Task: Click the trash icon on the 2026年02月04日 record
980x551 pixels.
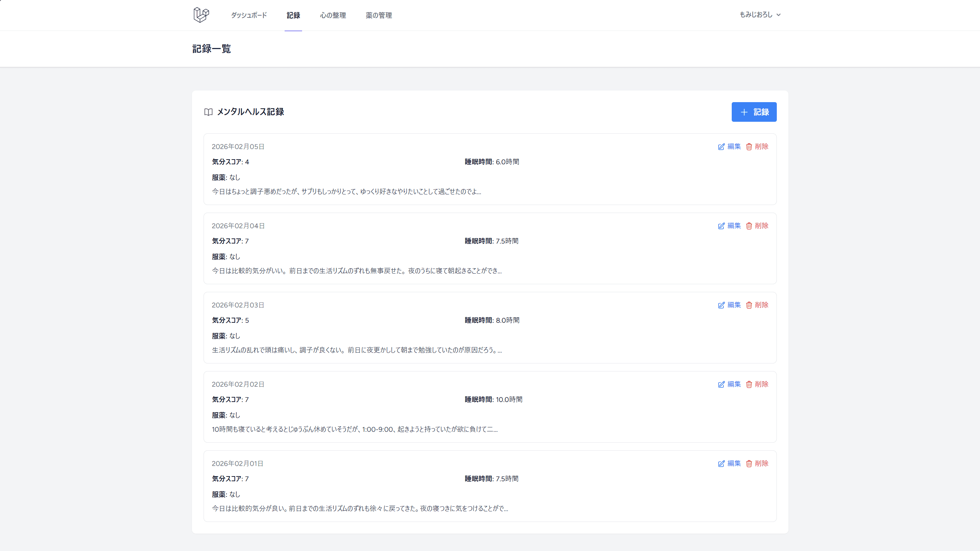Action: 749,226
